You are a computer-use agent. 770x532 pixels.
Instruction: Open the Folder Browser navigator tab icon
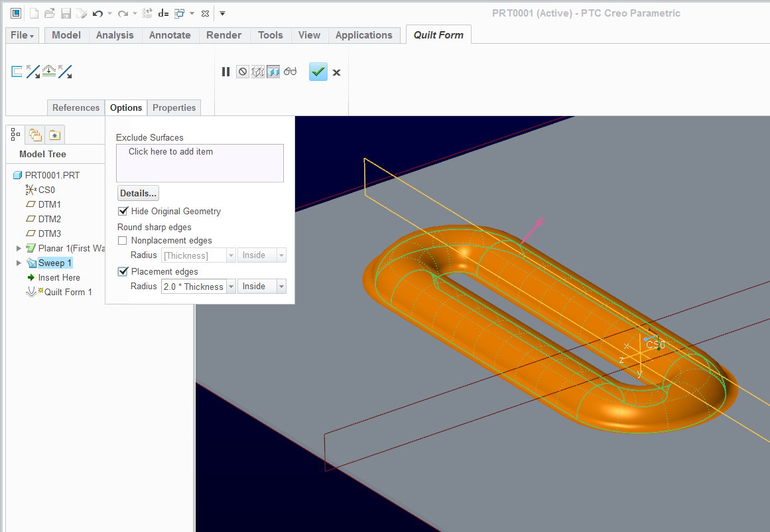coord(35,135)
